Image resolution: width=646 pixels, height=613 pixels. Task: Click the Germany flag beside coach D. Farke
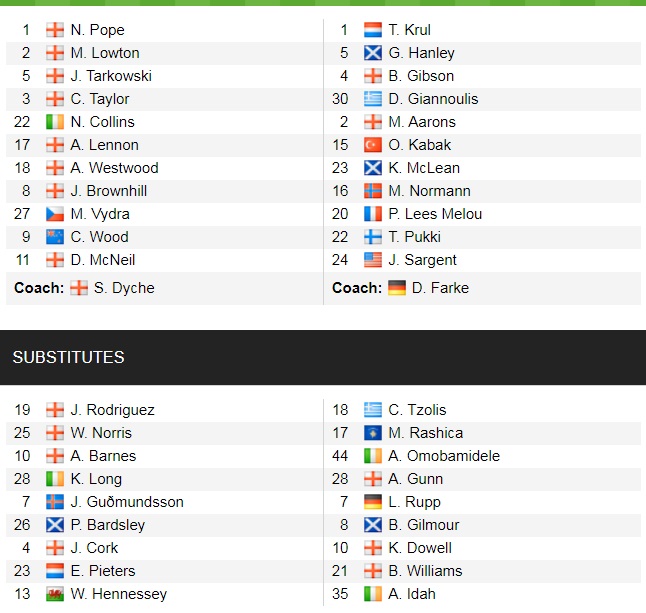(397, 288)
